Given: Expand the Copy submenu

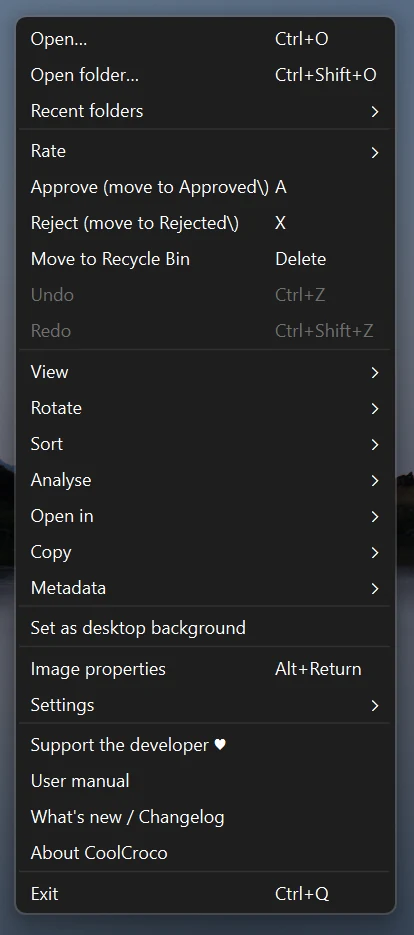Looking at the screenshot, I should point(205,552).
